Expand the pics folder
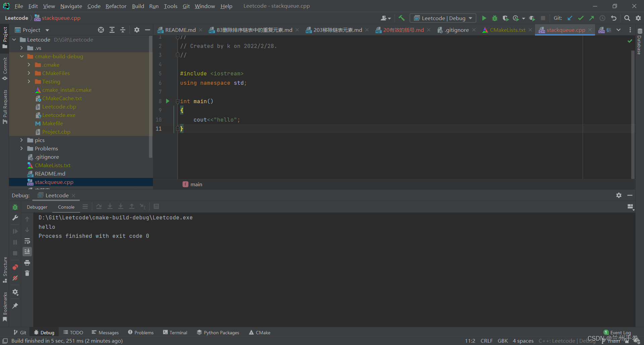Image resolution: width=644 pixels, height=345 pixels. pos(22,140)
